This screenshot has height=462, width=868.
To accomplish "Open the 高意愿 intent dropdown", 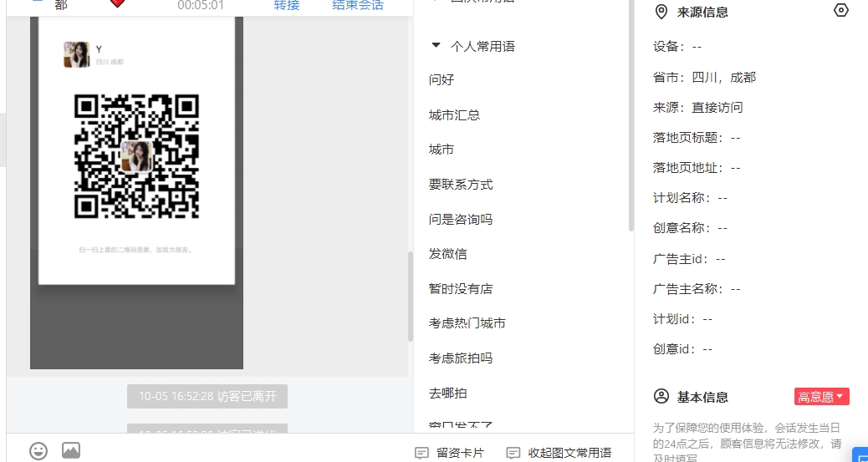I will [x=821, y=397].
